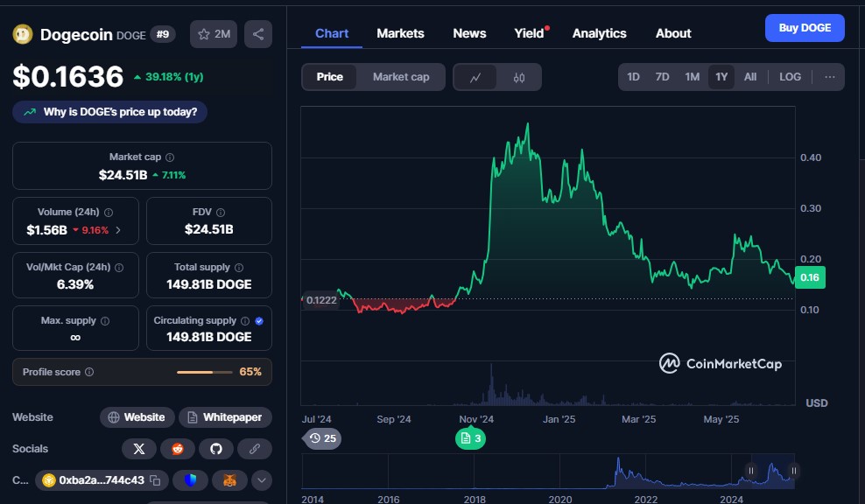Select Market cap chart mode
The width and height of the screenshot is (865, 504).
(x=401, y=77)
